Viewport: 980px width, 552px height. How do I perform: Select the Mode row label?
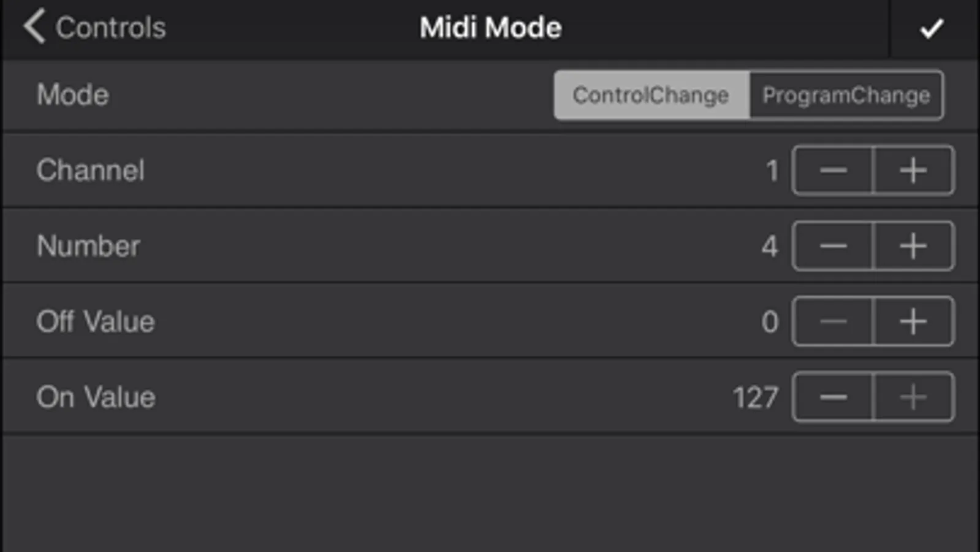[x=73, y=95]
